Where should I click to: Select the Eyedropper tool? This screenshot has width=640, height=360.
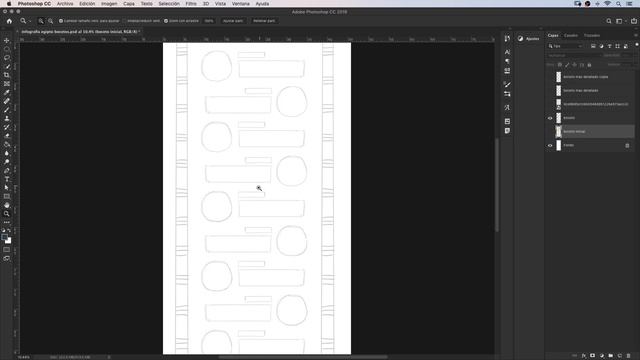tap(7, 92)
